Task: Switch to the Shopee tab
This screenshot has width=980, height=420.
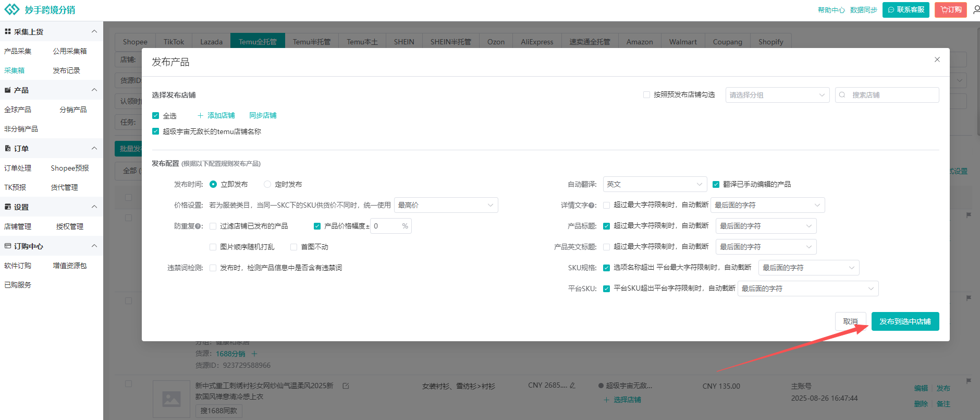Action: point(135,42)
